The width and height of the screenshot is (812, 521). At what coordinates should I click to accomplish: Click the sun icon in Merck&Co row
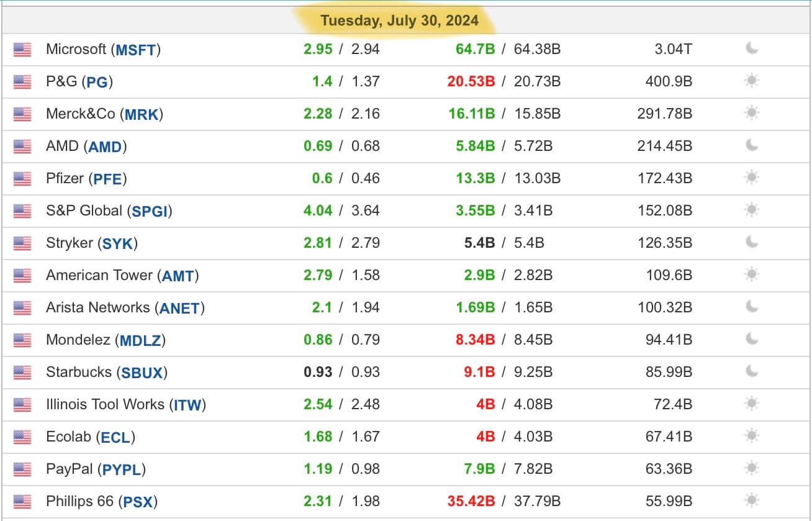pos(752,113)
